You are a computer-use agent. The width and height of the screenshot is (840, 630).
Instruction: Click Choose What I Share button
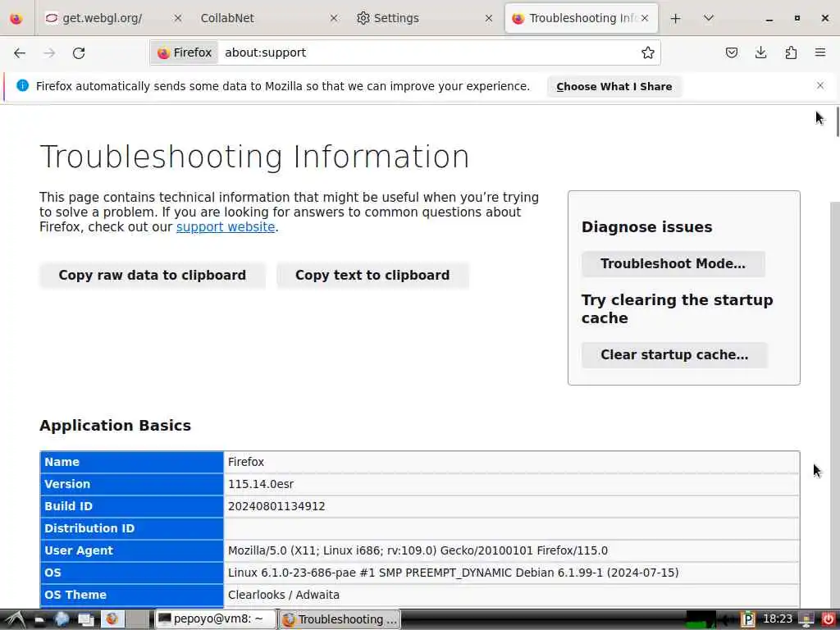614,87
